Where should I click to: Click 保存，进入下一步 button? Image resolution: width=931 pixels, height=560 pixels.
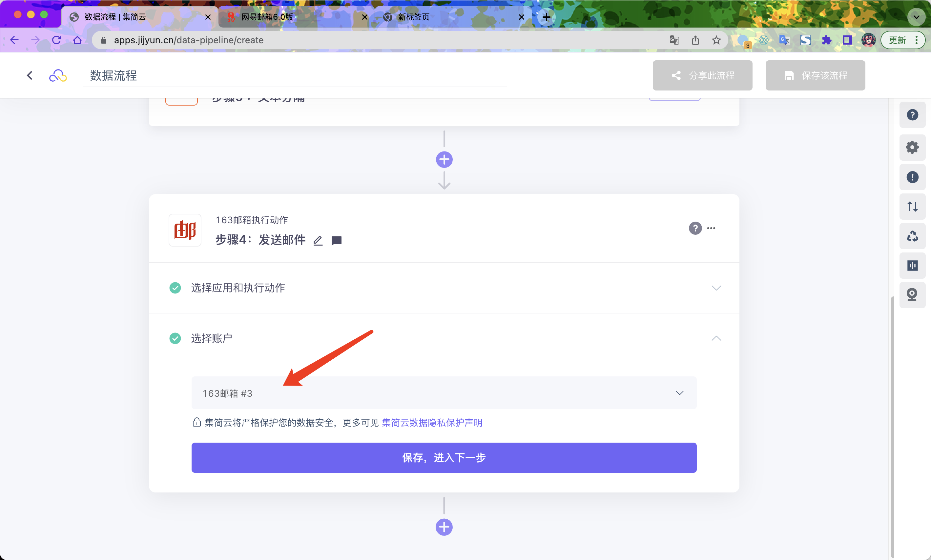[444, 457]
